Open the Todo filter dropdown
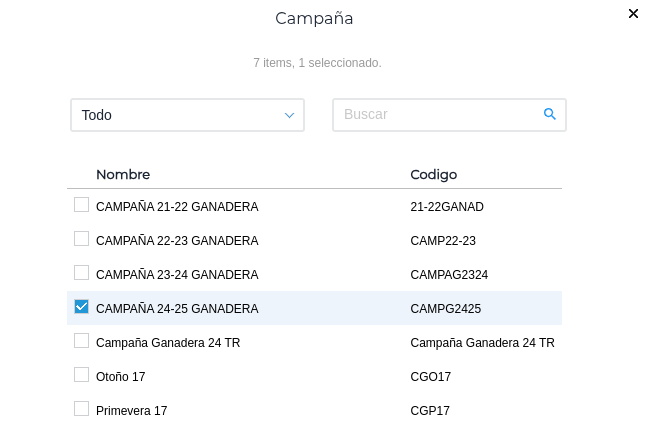 [187, 115]
